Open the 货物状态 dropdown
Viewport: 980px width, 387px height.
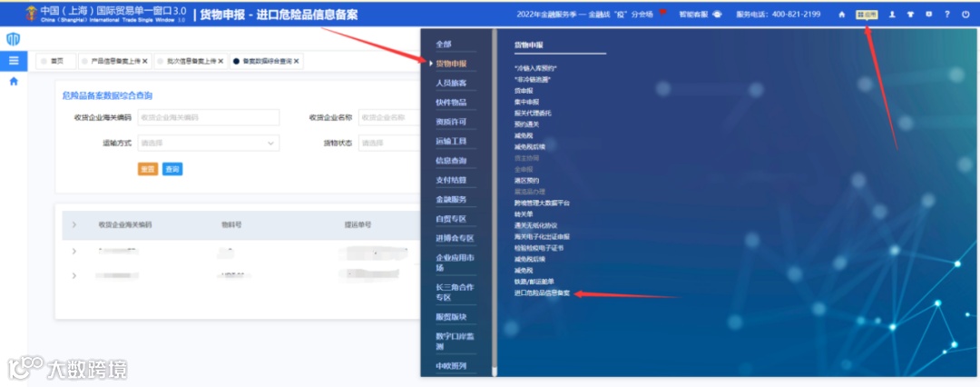(390, 143)
